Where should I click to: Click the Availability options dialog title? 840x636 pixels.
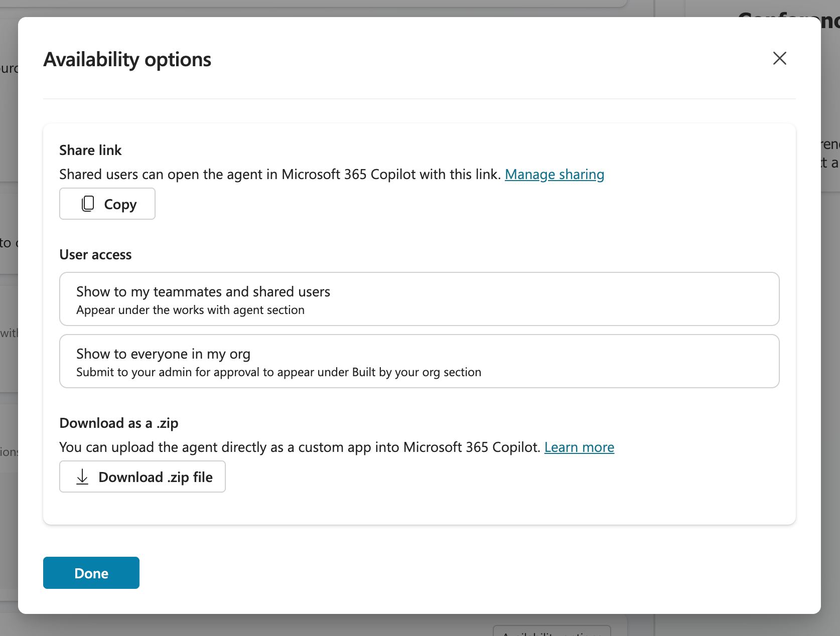tap(127, 59)
